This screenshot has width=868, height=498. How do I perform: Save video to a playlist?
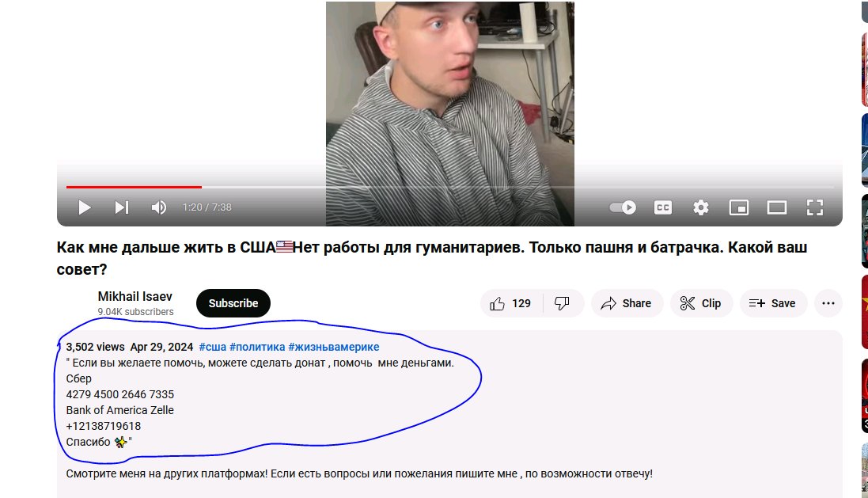point(773,303)
